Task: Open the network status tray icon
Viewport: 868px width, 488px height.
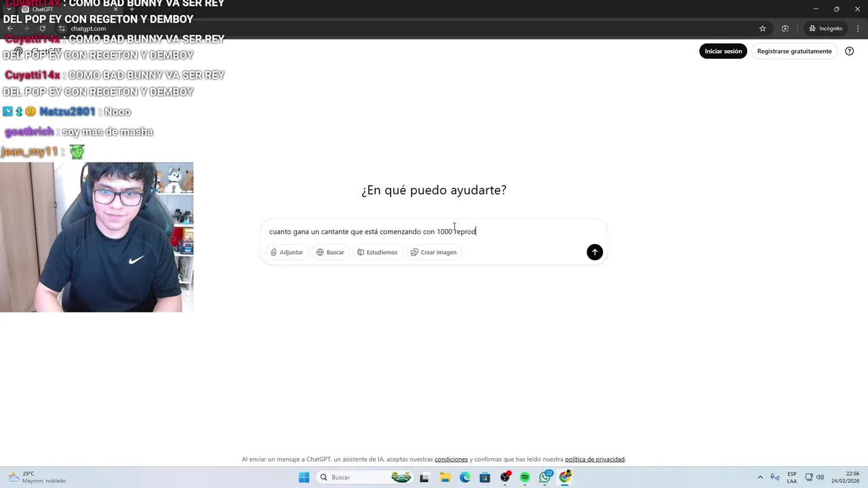Action: tap(808, 477)
